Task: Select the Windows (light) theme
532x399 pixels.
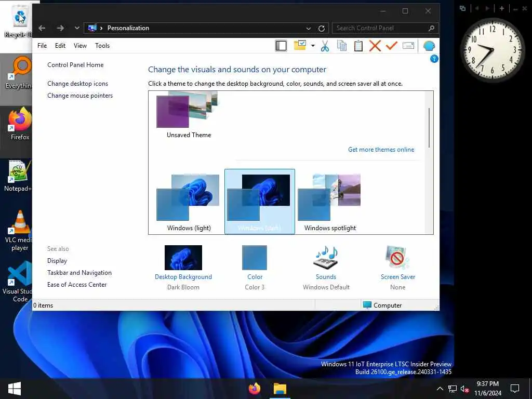Action: (189, 202)
